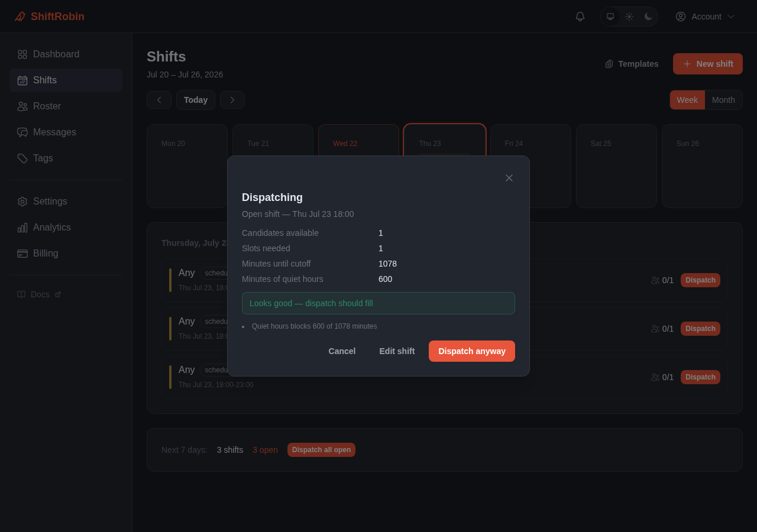Click Edit shift in the dialog
The image size is (757, 532).
coord(397,351)
